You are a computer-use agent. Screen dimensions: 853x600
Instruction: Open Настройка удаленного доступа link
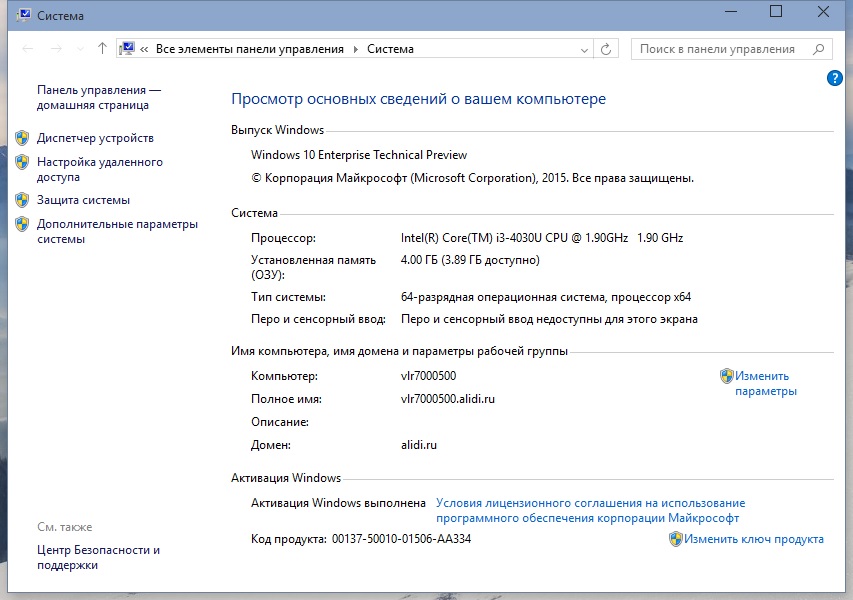100,169
